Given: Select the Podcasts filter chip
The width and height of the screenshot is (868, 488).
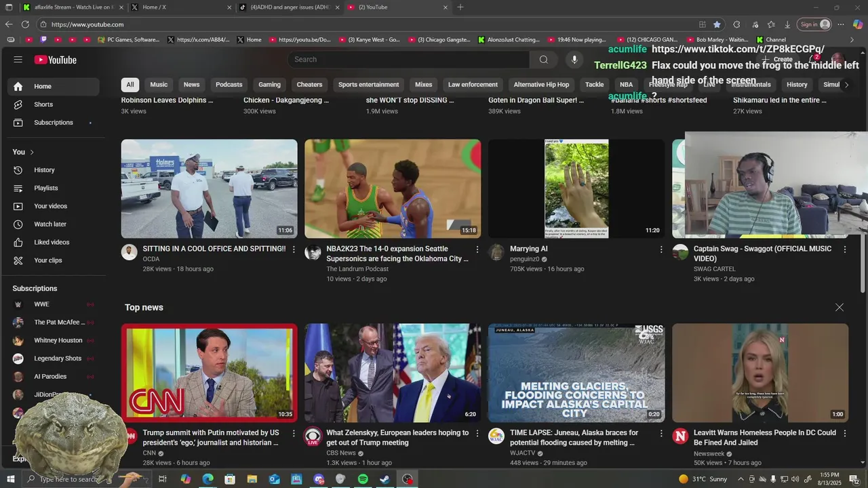Looking at the screenshot, I should tap(229, 85).
